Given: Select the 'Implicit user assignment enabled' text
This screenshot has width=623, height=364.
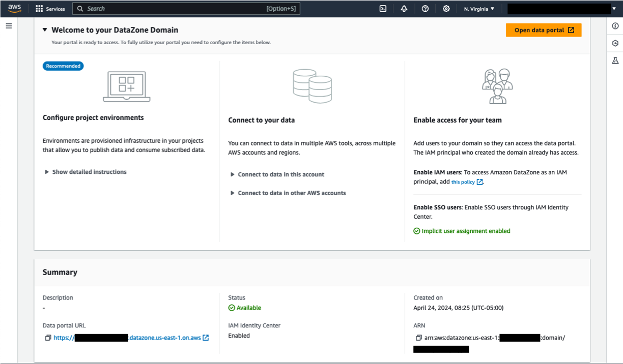Looking at the screenshot, I should (x=466, y=231).
